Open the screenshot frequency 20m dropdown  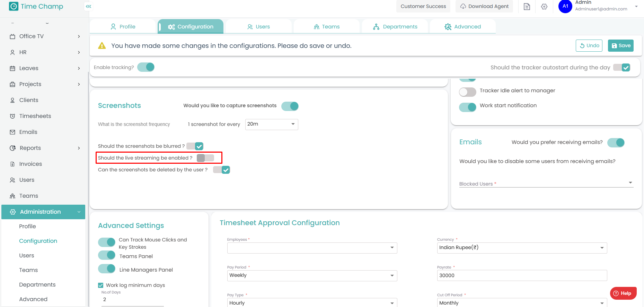pos(272,124)
